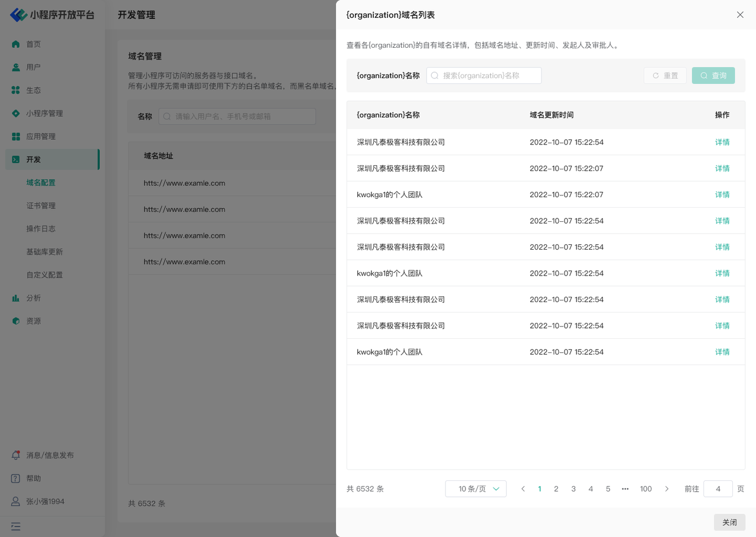This screenshot has width=756, height=537.
Task: Open 详情 for first 深圳凡泰极客科技有限公司 row
Action: tap(722, 142)
